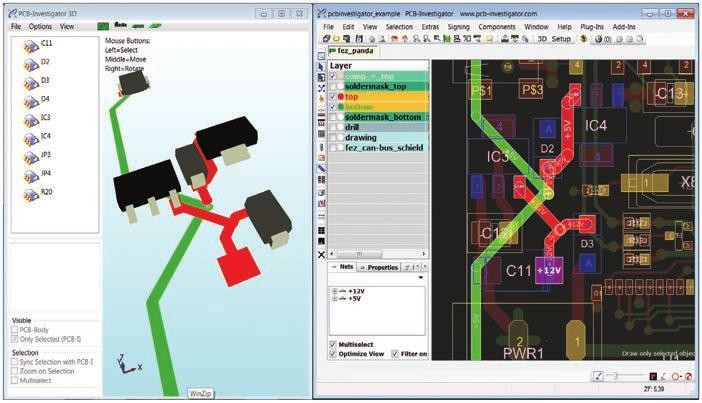Toggle drill layer checkbox

tap(333, 127)
